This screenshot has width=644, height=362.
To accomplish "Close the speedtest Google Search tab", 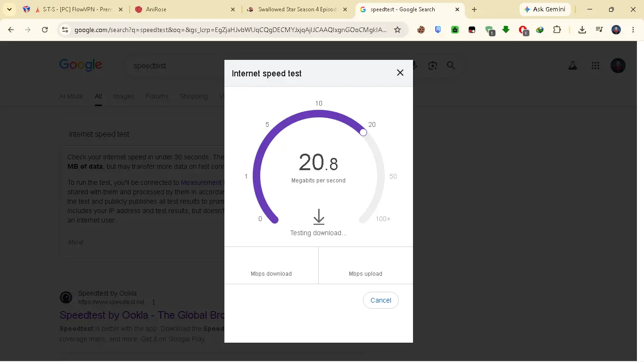I will (457, 9).
